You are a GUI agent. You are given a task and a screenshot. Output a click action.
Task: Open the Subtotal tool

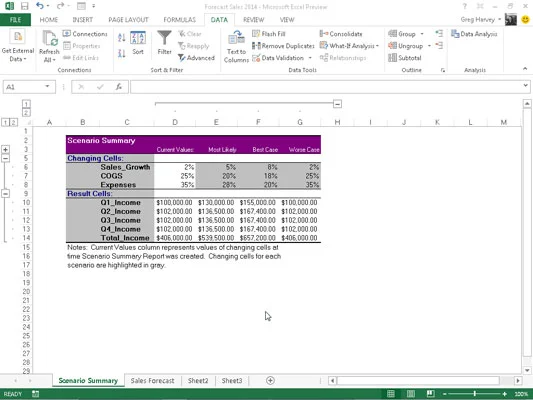[405, 58]
